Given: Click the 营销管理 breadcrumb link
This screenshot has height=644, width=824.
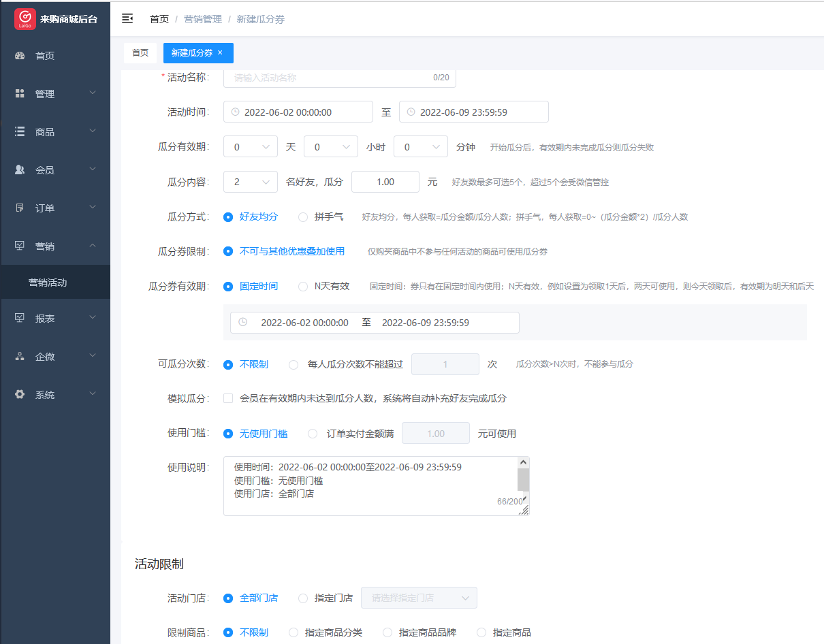Looking at the screenshot, I should tap(203, 19).
